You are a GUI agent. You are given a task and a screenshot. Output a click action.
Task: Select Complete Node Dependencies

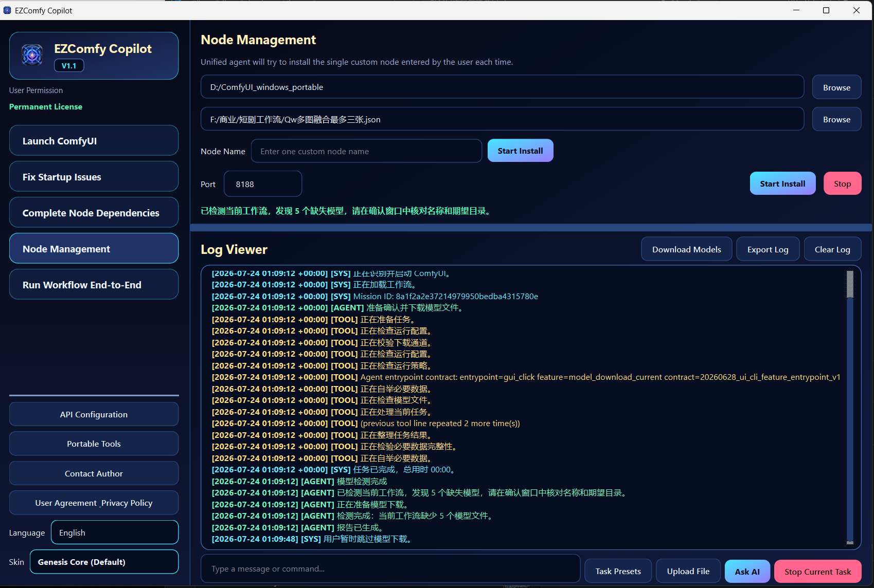point(94,212)
